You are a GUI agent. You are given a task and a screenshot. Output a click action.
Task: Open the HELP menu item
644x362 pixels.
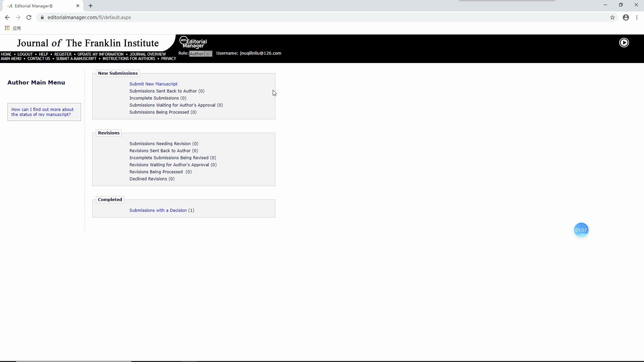coord(43,54)
